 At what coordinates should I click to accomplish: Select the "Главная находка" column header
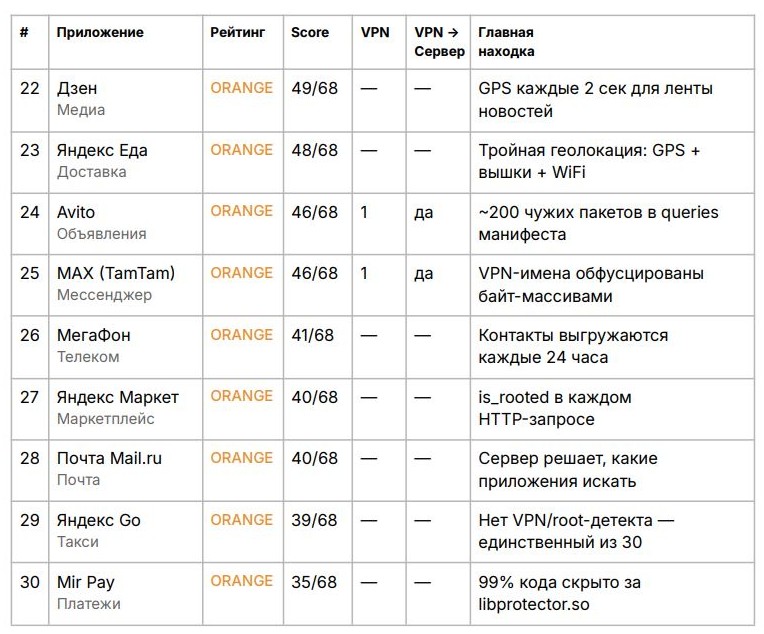pos(506,42)
